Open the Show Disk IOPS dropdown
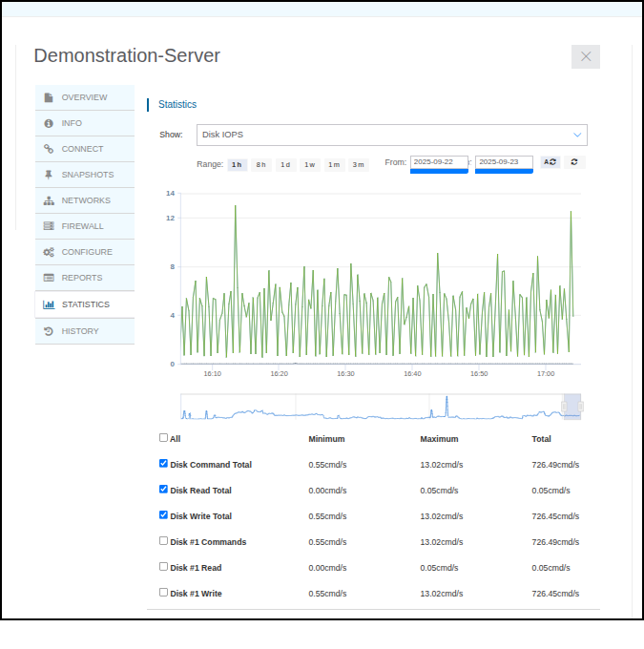Viewport: 644px width, 649px height. 391,135
